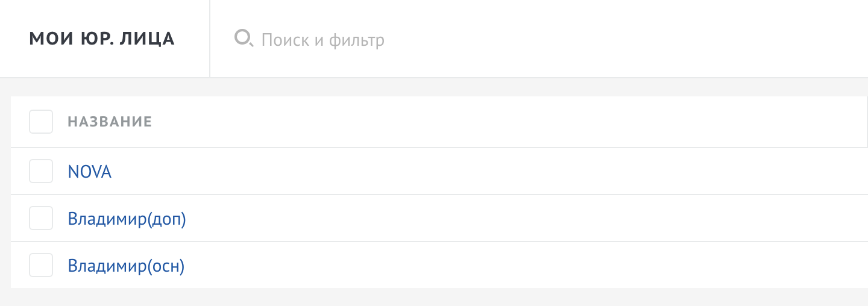Click the gray margin left of the table
Screen dimensions: 868x306
point(5,193)
